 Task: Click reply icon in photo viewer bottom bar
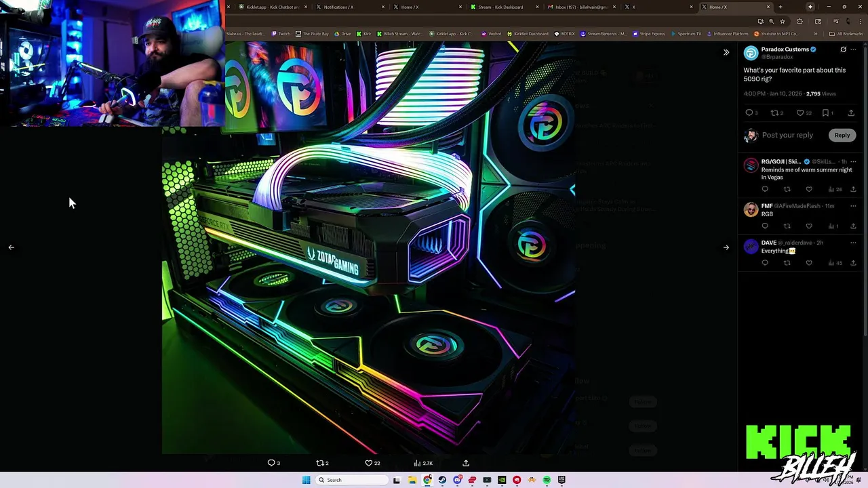[x=271, y=463]
